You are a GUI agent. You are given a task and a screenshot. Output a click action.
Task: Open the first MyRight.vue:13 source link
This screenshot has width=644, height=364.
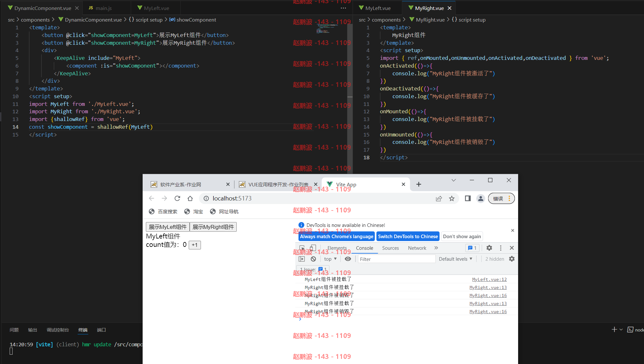click(488, 287)
